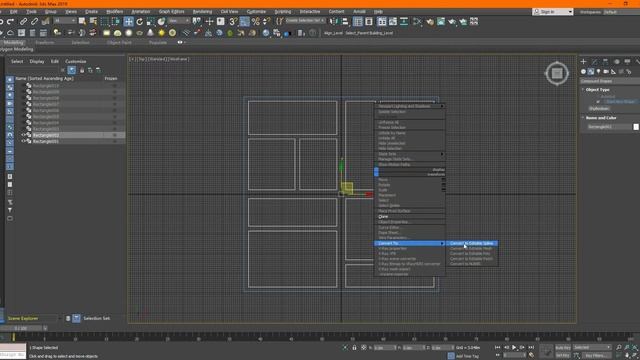Open the Create tab plus icon
640x360 pixels.
tap(583, 62)
